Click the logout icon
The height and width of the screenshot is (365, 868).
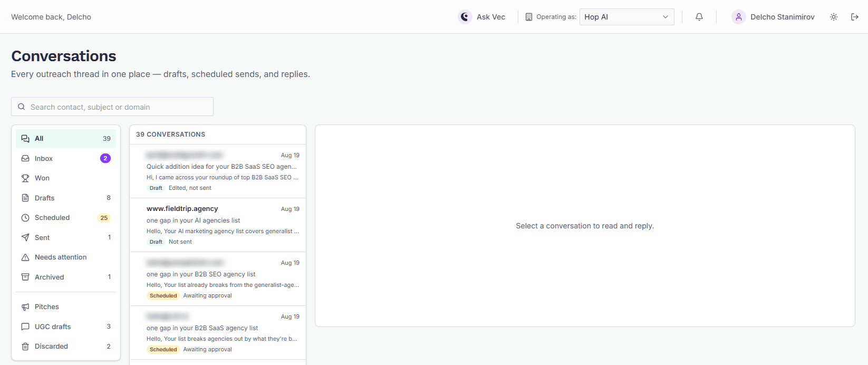click(855, 17)
